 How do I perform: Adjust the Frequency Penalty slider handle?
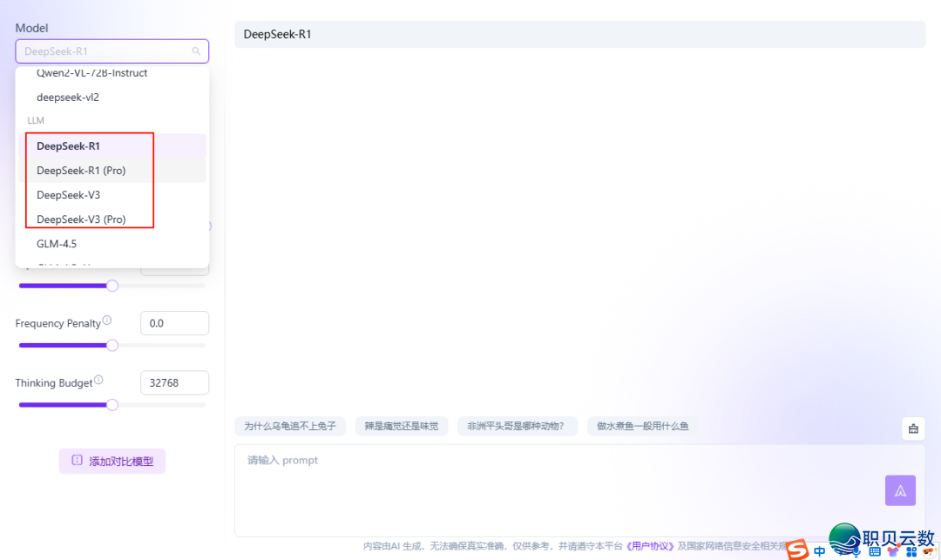112,346
